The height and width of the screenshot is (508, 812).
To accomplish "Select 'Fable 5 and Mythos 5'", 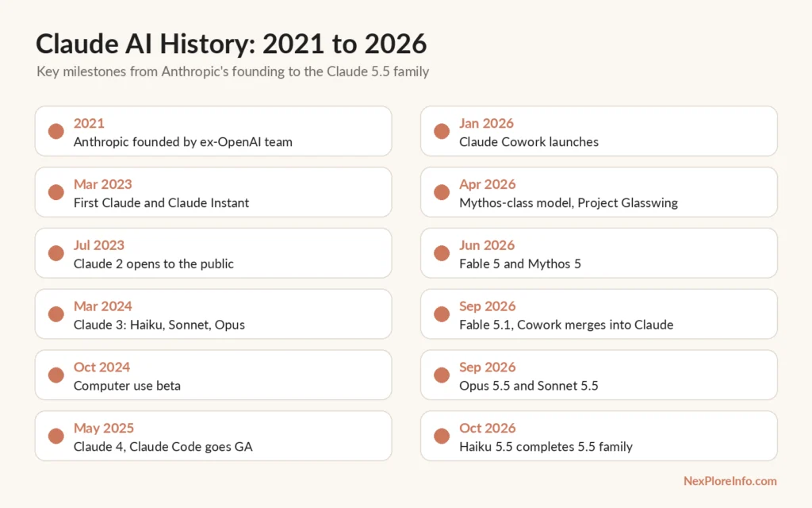I will point(520,264).
